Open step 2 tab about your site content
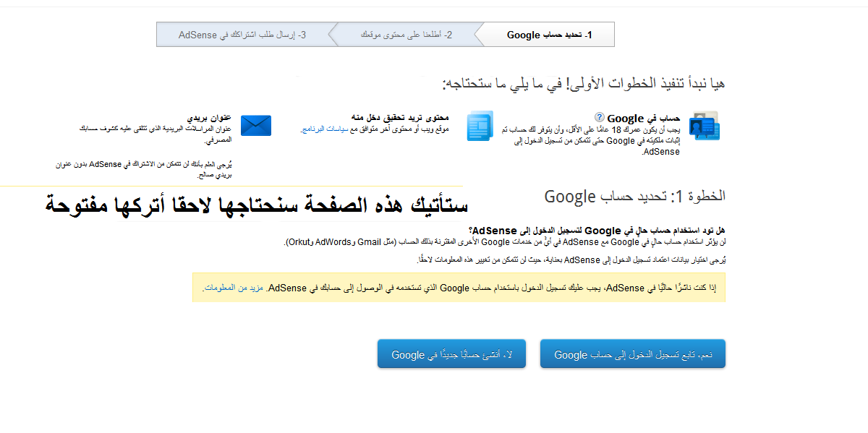 pos(407,35)
